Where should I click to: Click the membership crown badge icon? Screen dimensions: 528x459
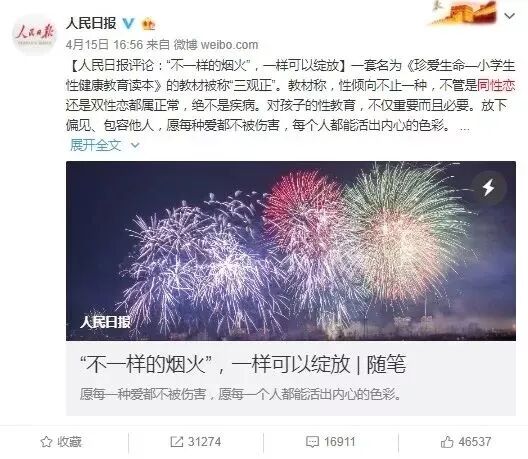point(148,24)
